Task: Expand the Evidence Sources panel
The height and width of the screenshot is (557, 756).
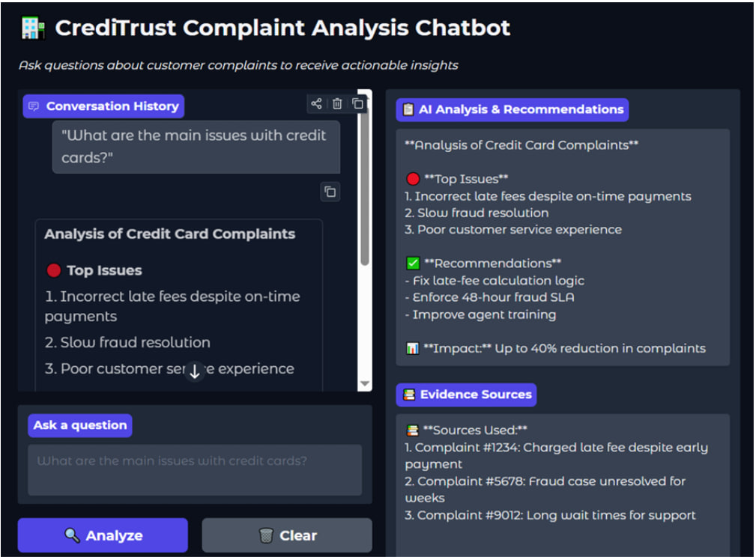Action: click(x=466, y=395)
